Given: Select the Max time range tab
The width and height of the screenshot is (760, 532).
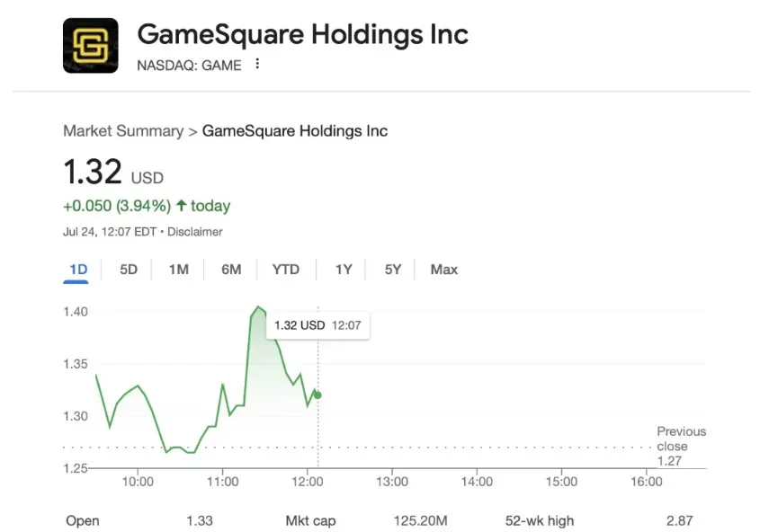Looking at the screenshot, I should (x=443, y=269).
